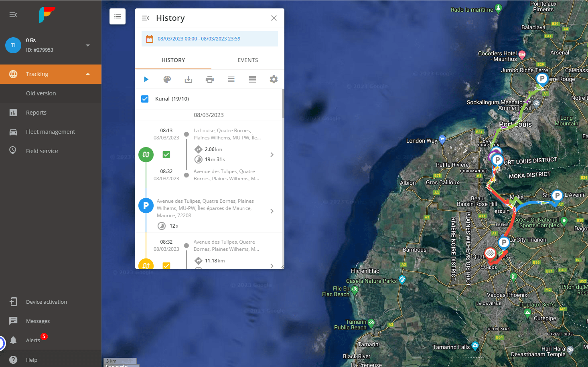
Task: Download the history report
Action: pos(189,79)
